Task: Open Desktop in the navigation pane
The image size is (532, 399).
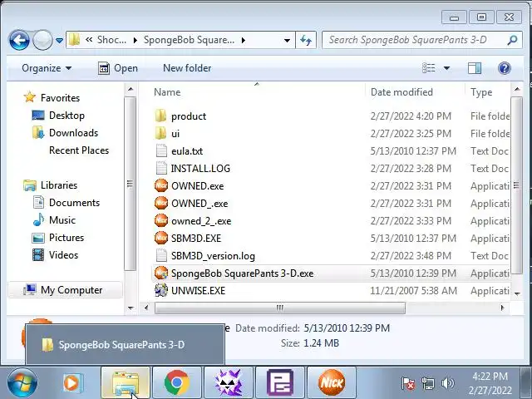Action: click(x=66, y=116)
